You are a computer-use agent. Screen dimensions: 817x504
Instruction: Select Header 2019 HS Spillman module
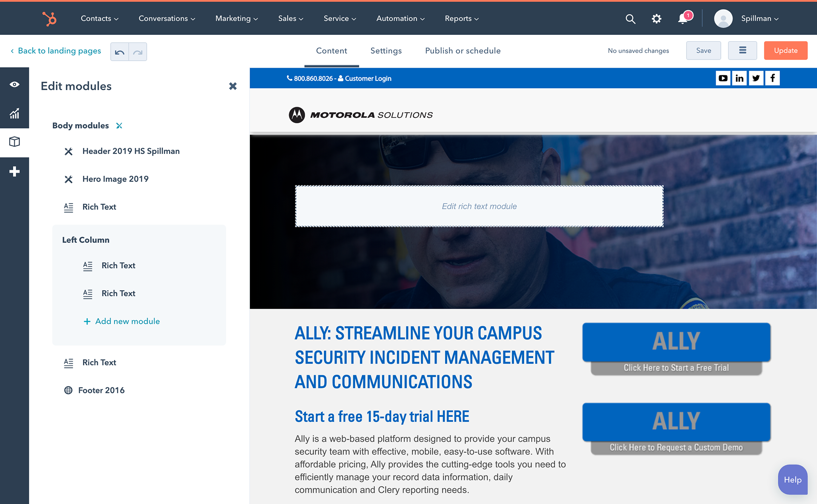[x=131, y=151]
